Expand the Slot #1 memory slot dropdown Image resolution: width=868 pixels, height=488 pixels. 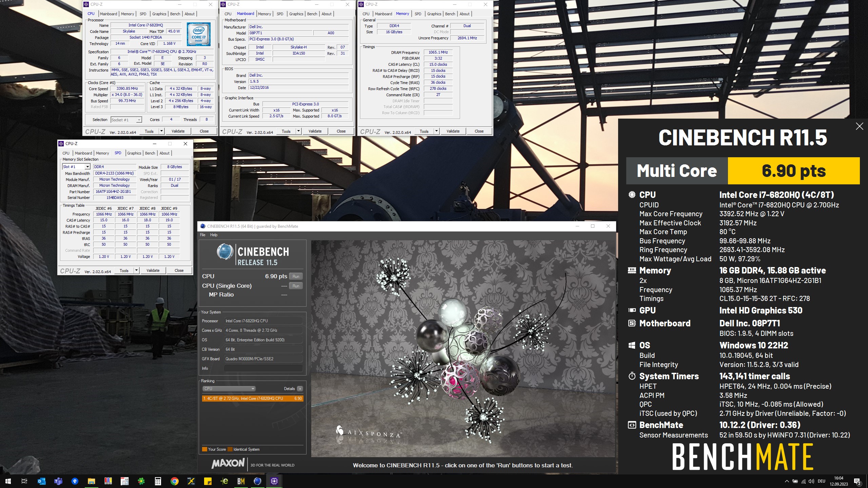tap(87, 167)
